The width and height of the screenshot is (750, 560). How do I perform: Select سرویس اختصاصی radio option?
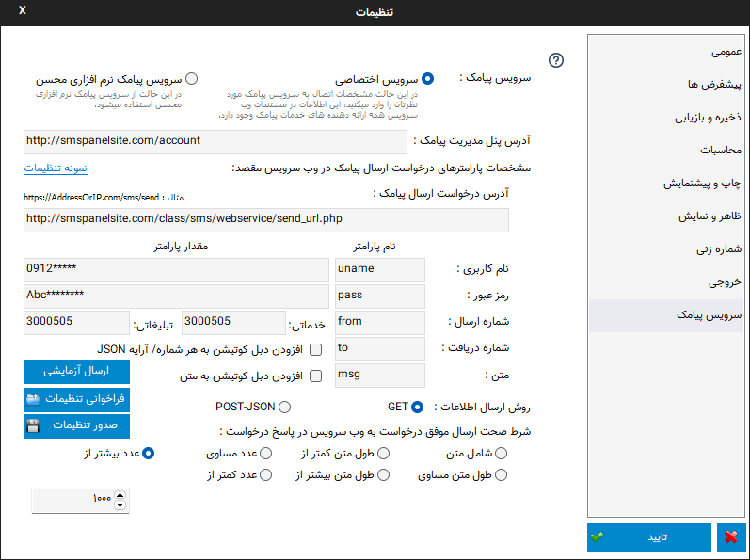[x=427, y=79]
